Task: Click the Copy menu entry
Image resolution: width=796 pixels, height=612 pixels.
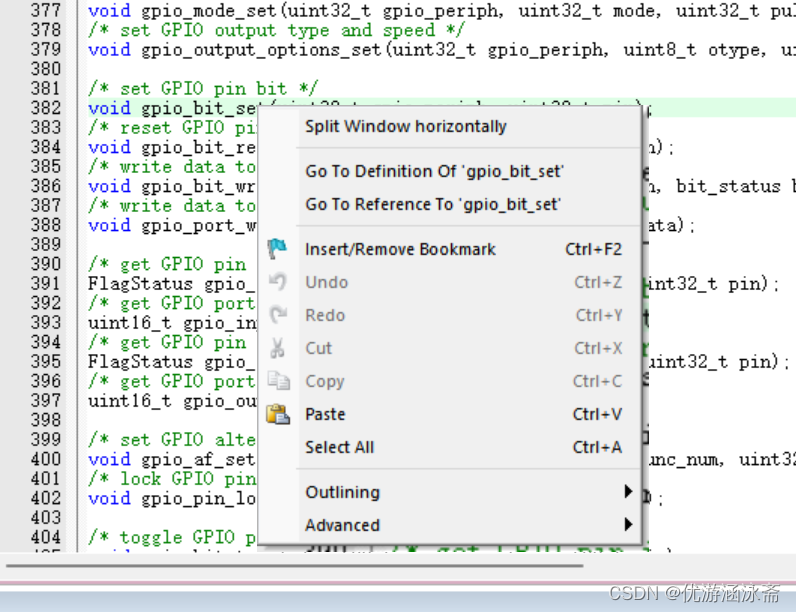Action: [x=450, y=381]
